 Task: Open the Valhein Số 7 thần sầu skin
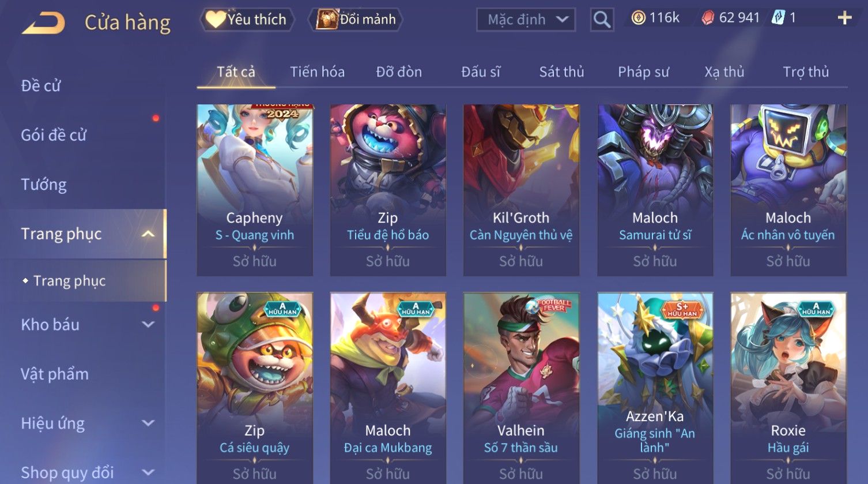[x=521, y=388]
